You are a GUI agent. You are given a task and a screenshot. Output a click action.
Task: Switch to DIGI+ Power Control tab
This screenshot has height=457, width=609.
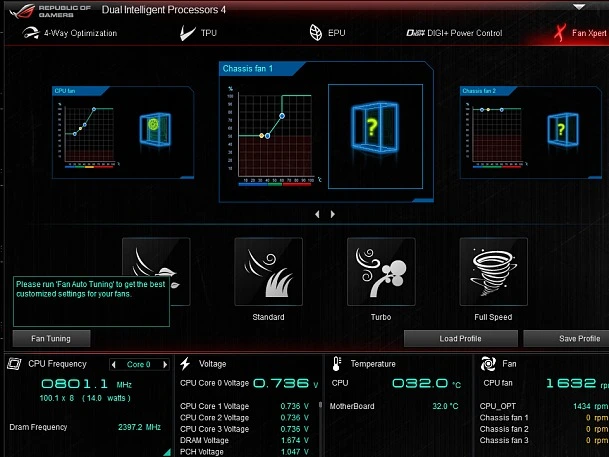pos(454,33)
